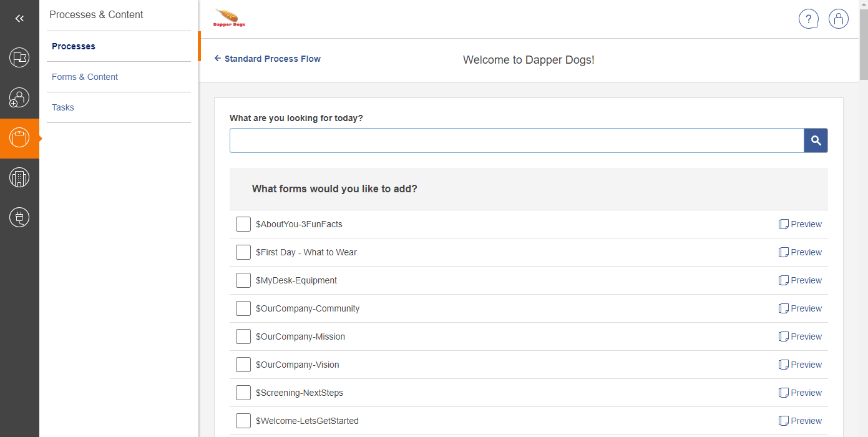Viewport: 868px width, 437px height.
Task: Open the help question mark icon
Action: [x=809, y=19]
